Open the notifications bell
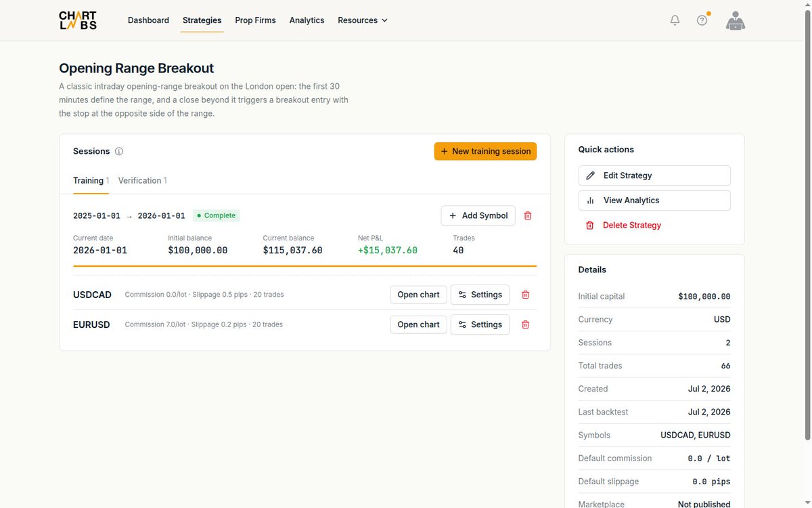 point(675,20)
